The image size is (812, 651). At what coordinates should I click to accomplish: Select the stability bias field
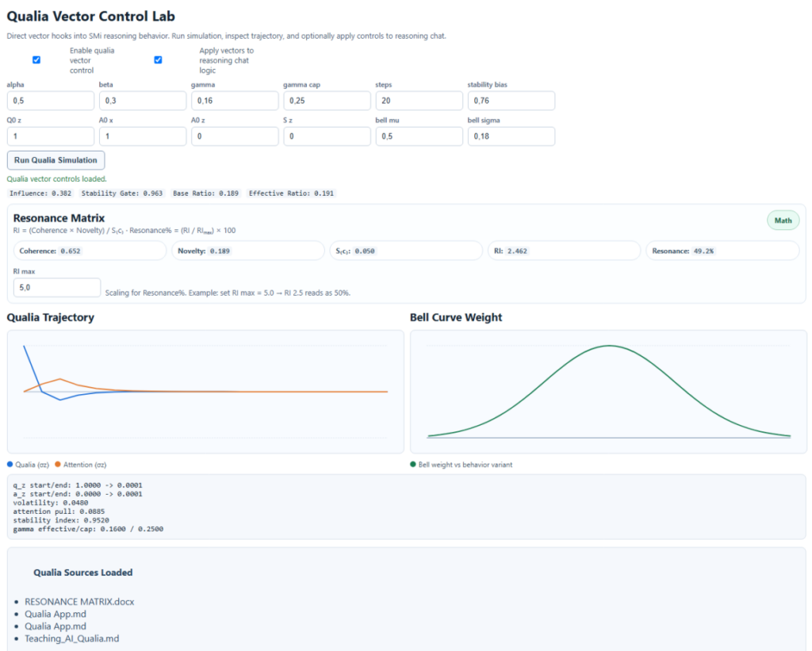(511, 101)
